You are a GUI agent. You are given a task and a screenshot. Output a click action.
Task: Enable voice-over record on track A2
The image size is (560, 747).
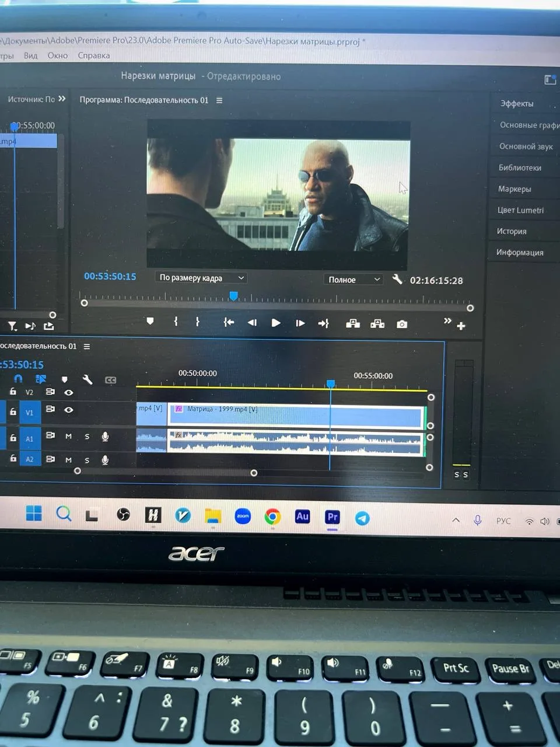(x=105, y=460)
